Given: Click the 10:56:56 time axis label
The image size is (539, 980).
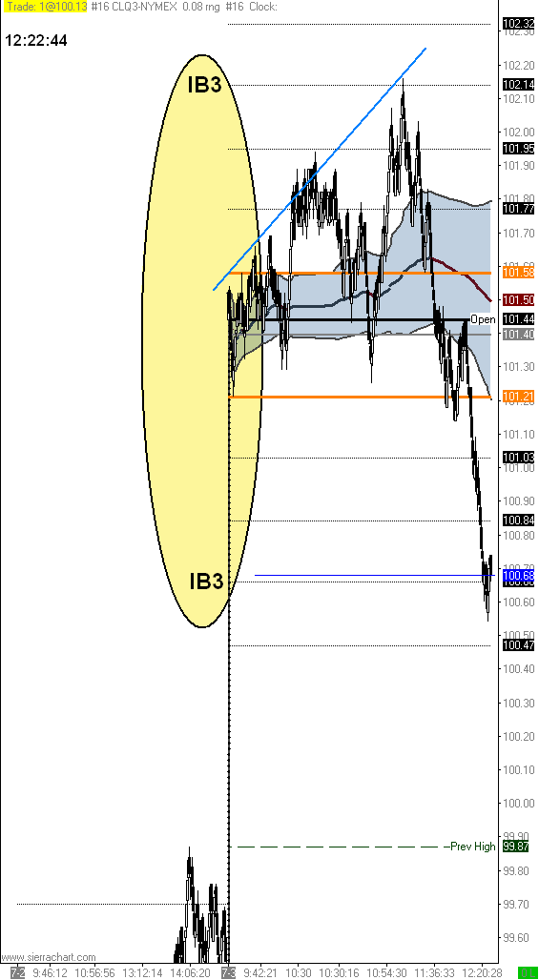Looking at the screenshot, I should [95, 973].
